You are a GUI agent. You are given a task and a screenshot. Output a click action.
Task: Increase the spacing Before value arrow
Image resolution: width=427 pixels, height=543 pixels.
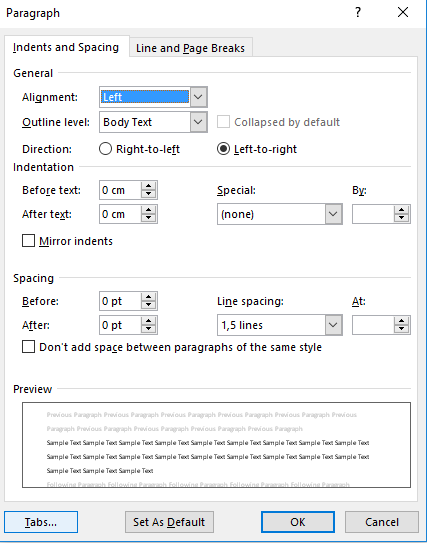pyautogui.click(x=149, y=297)
